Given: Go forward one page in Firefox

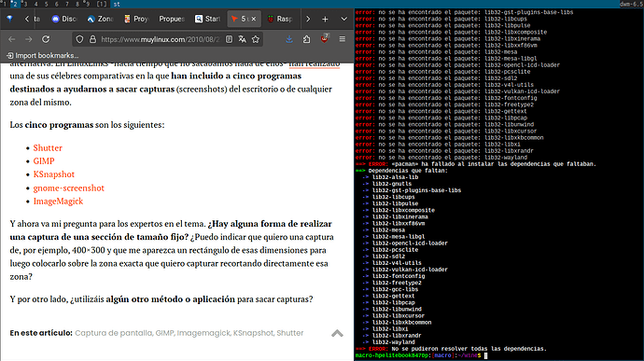Looking at the screenshot, I should (28, 39).
